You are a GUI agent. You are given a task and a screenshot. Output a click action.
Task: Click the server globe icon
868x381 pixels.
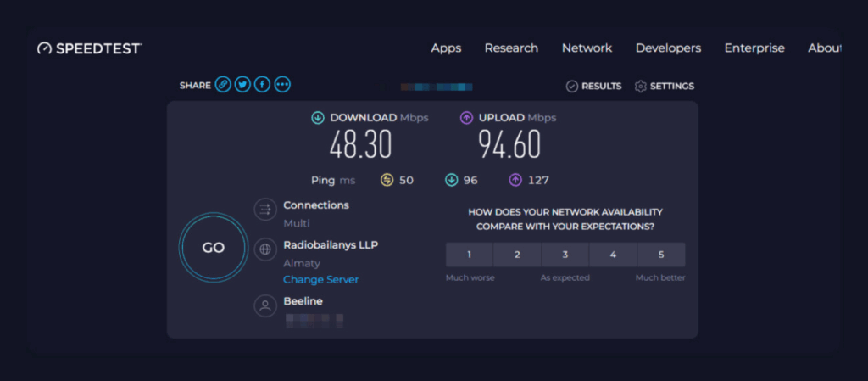click(x=265, y=249)
